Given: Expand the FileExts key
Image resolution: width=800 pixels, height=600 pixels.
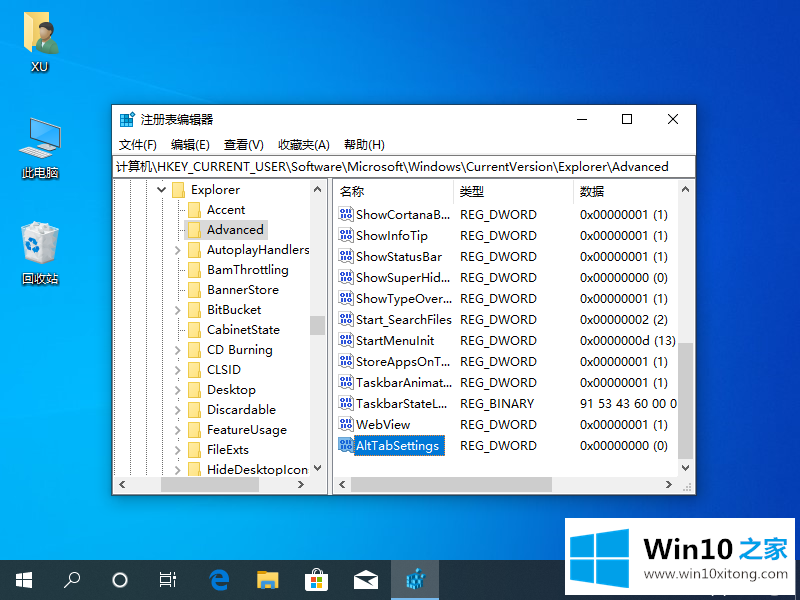Looking at the screenshot, I should point(178,450).
